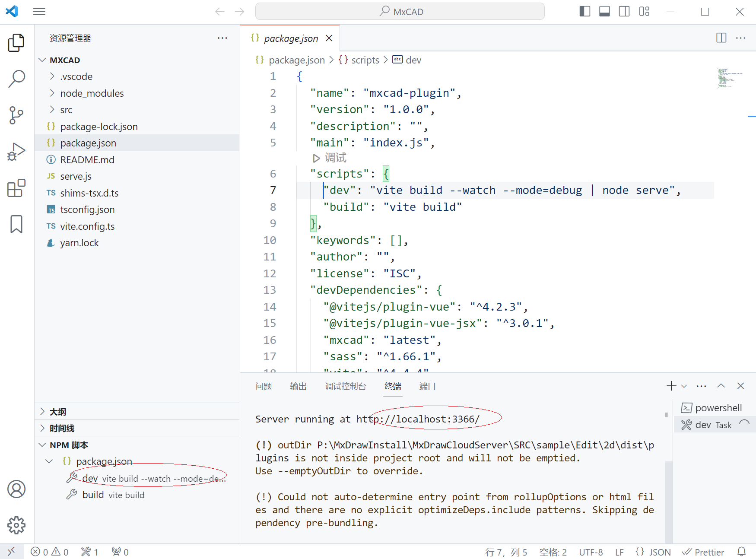756x559 pixels.
Task: Open the Explorer view icon
Action: [16, 43]
